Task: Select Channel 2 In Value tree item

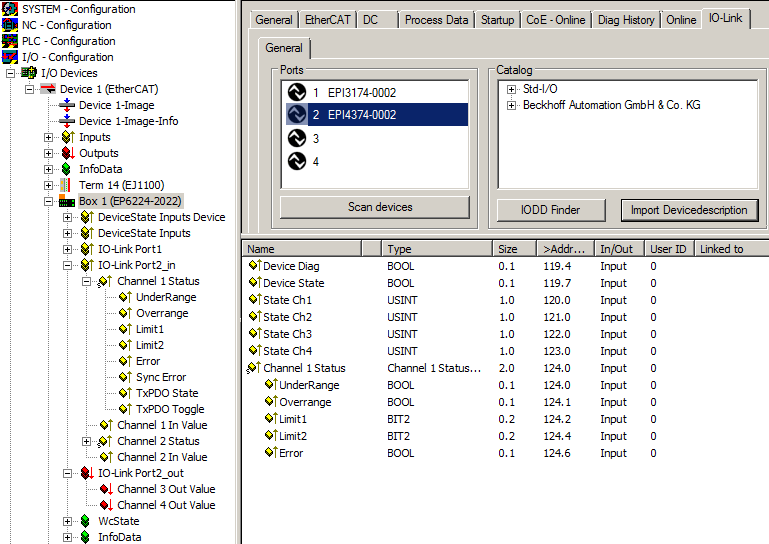Action: pos(162,457)
